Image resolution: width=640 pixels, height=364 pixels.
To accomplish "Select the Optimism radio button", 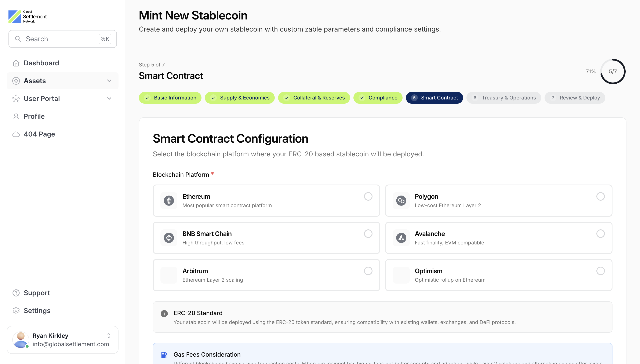I will pos(600,271).
